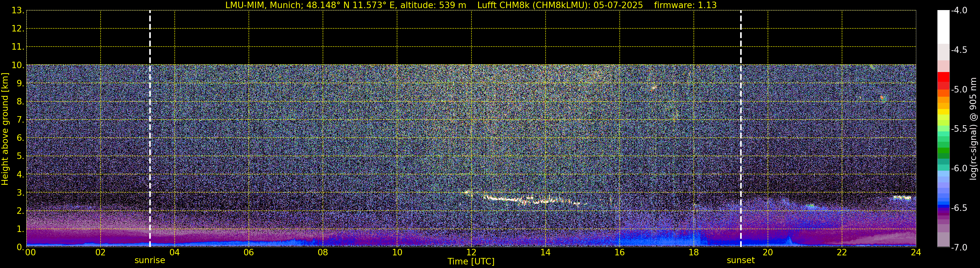Click the colorbar tick label '-5.5'

pos(959,129)
